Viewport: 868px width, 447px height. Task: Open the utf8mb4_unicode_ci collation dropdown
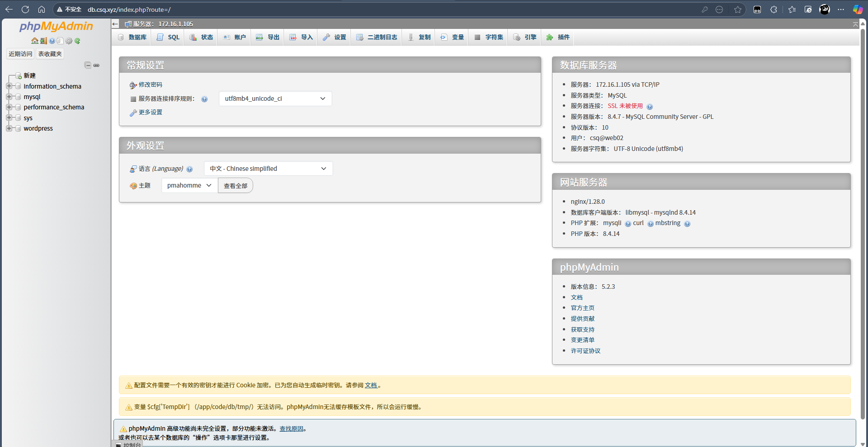275,99
